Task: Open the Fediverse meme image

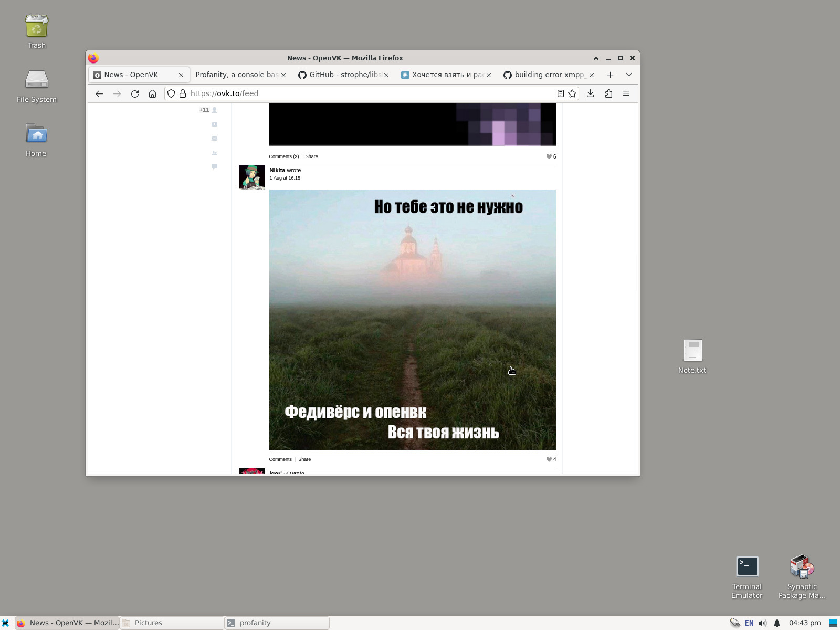Action: [x=412, y=319]
